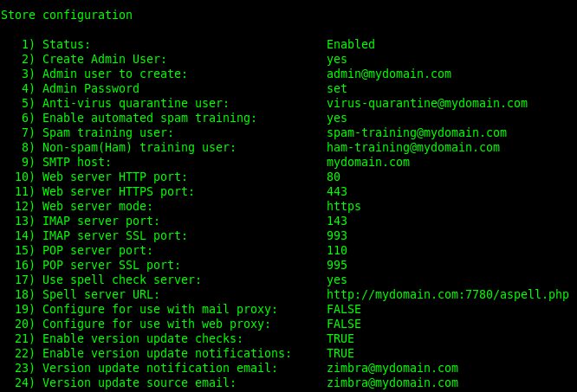Select the Admin Password entry
This screenshot has height=392, width=577.
[x=81, y=89]
